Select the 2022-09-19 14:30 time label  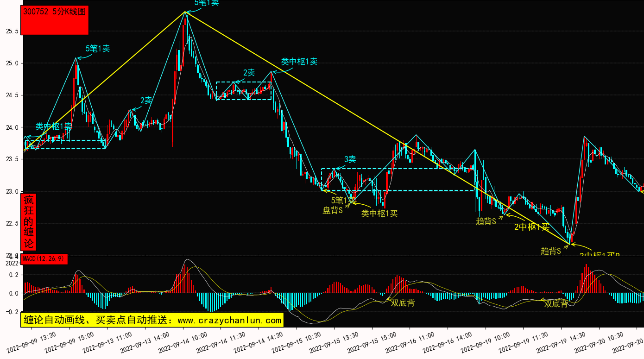tap(561, 341)
